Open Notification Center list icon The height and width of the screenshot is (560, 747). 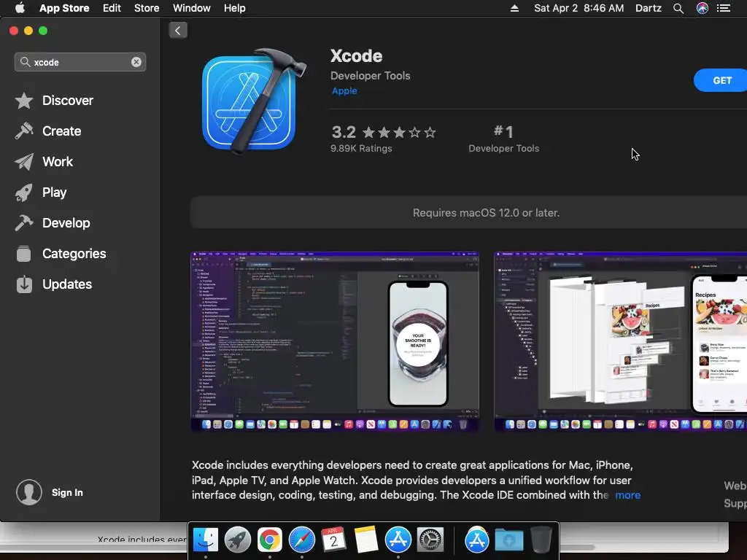click(724, 8)
